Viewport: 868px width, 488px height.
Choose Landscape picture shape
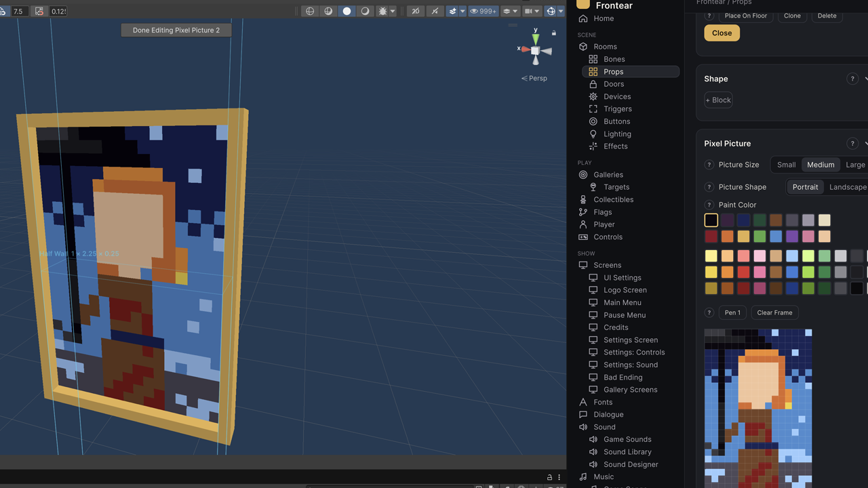click(848, 187)
